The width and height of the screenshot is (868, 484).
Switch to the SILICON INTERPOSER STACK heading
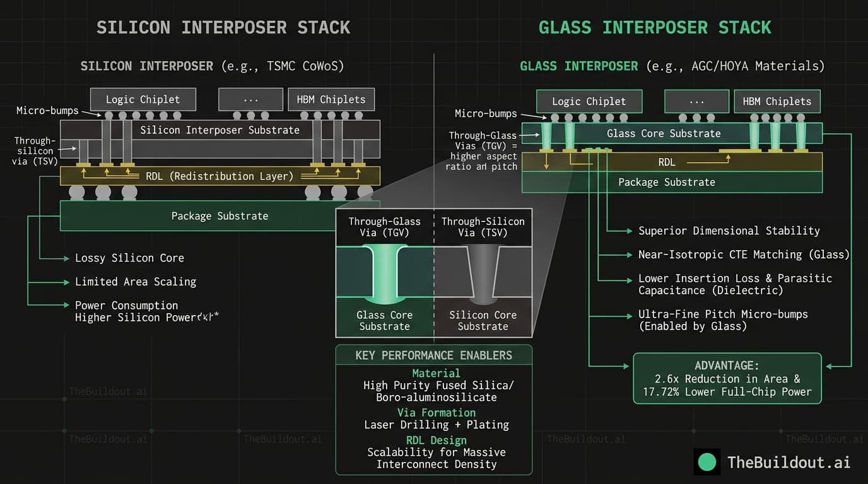tap(223, 27)
